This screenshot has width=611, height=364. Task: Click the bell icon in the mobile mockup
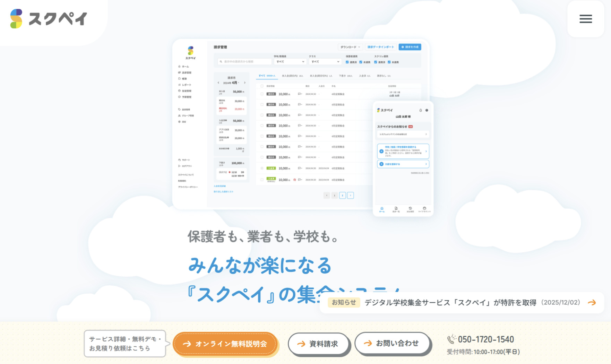pyautogui.click(x=421, y=110)
